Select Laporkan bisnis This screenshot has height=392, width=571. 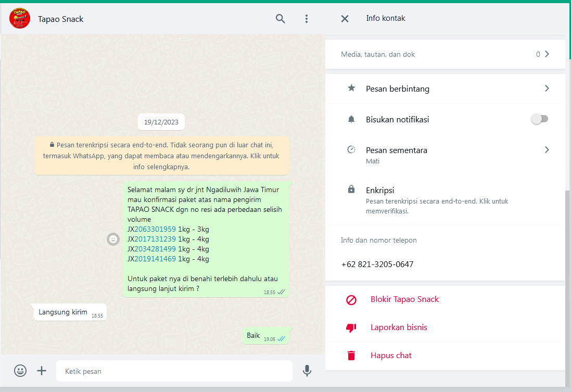(x=399, y=327)
